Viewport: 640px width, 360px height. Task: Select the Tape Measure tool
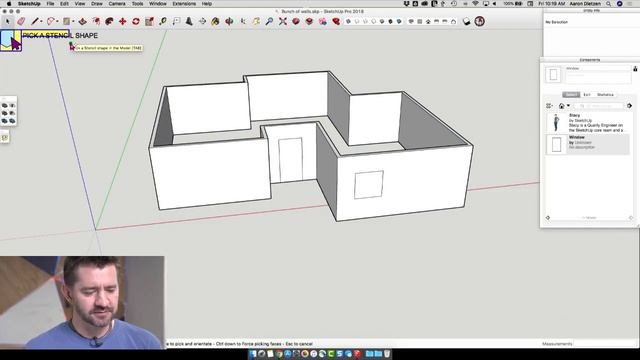click(163, 21)
